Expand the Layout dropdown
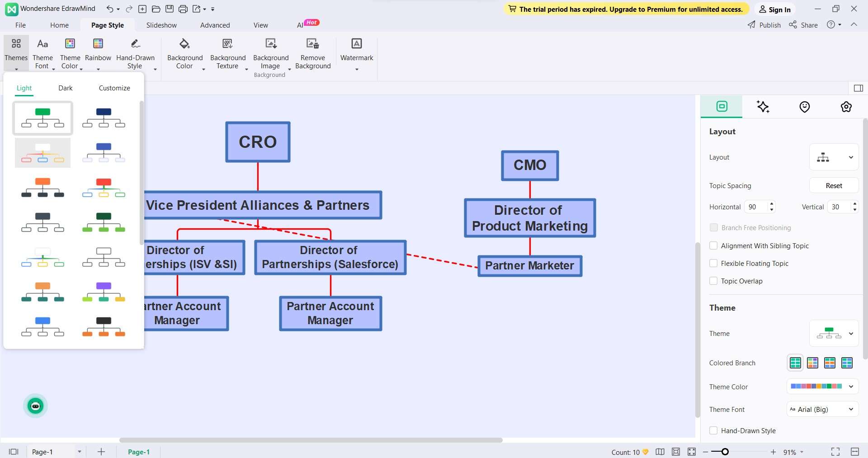 (834, 157)
